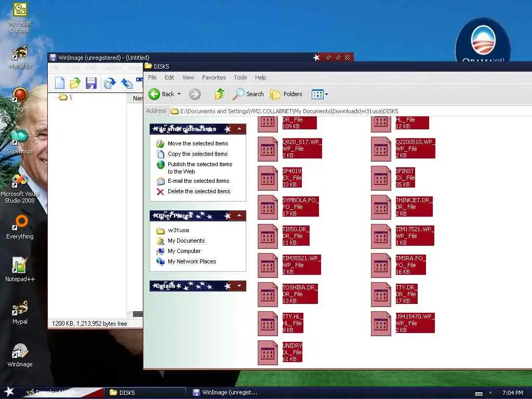Click the Views grid icon in DISK5 toolbar
The height and width of the screenshot is (399, 532).
click(x=317, y=95)
